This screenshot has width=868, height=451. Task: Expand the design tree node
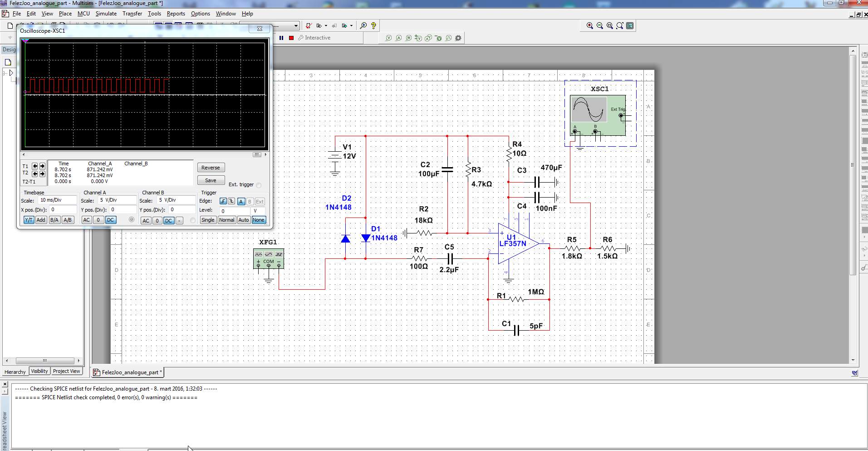11,73
